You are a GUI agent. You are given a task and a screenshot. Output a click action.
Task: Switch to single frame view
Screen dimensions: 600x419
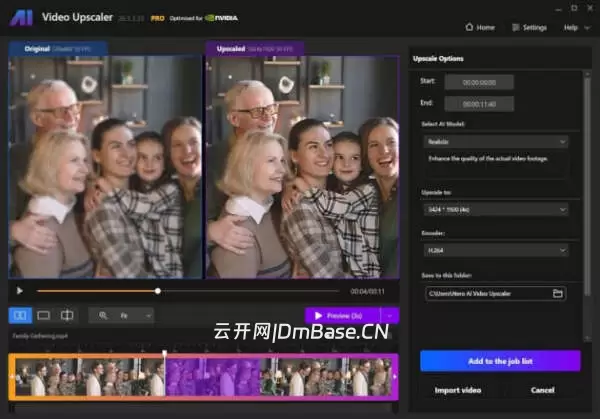tap(43, 315)
